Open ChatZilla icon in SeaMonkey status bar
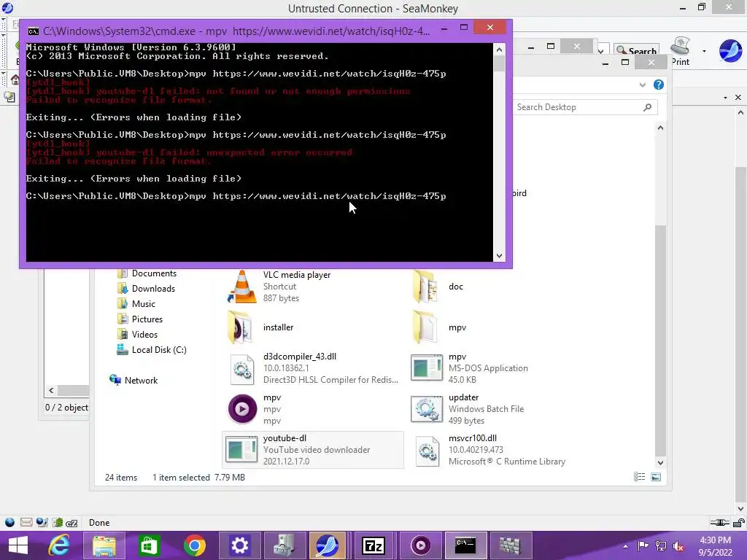The image size is (747, 560). click(72, 523)
